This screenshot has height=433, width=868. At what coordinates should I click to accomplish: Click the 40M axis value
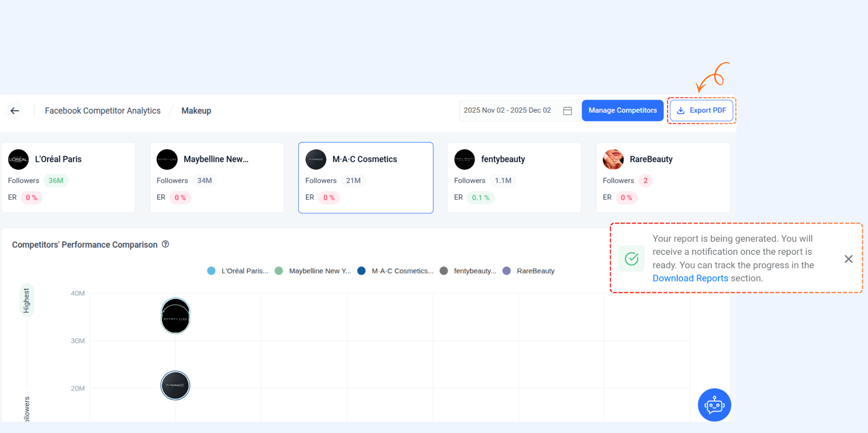(x=78, y=294)
